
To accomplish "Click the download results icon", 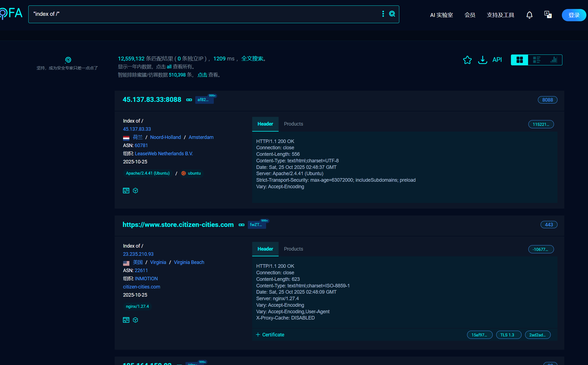I will click(x=482, y=60).
